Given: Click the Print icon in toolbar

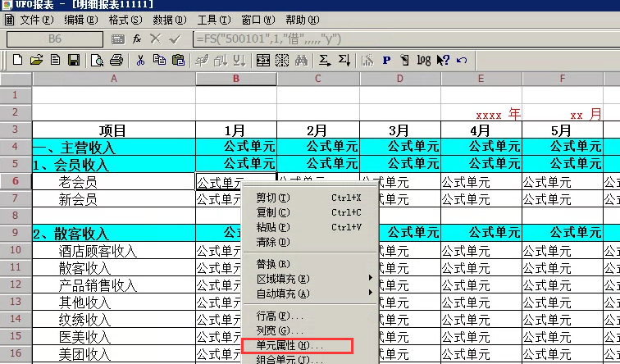Looking at the screenshot, I should (116, 60).
